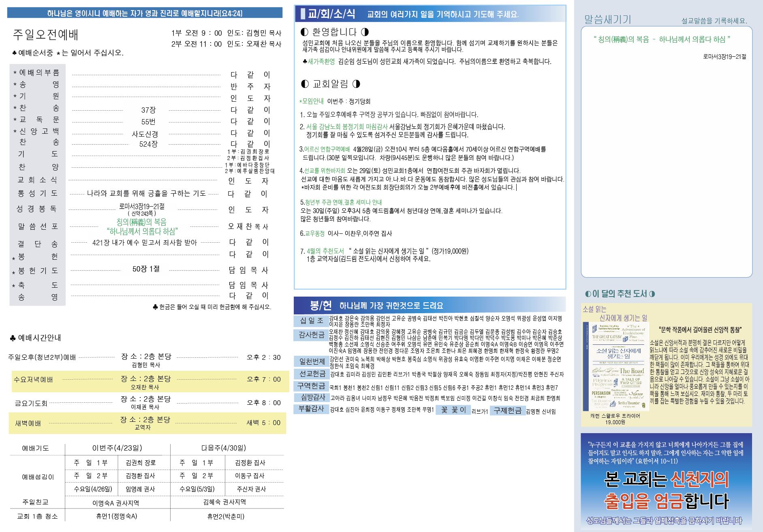763x532 pixels.
Task: Click the offering label '부활감사'
Action: pos(312,409)
